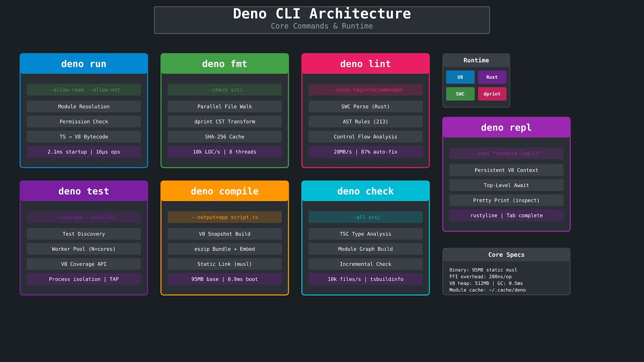Click '--allow-read --allow-net' flag text
The height and width of the screenshot is (362, 644).
point(84,90)
